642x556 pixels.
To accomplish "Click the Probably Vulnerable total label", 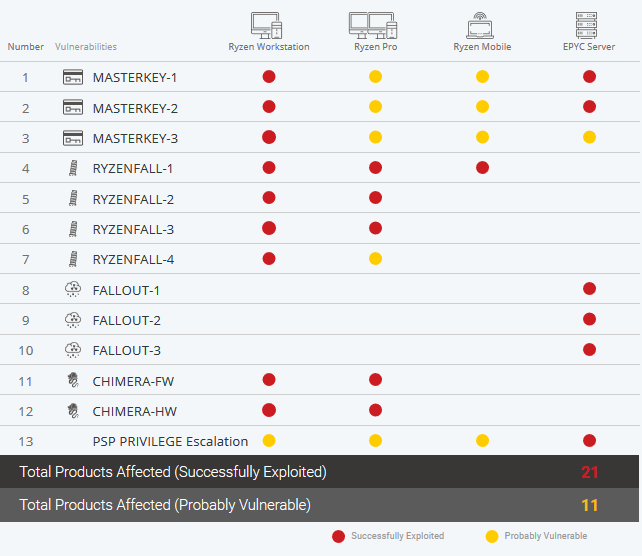I will point(165,505).
